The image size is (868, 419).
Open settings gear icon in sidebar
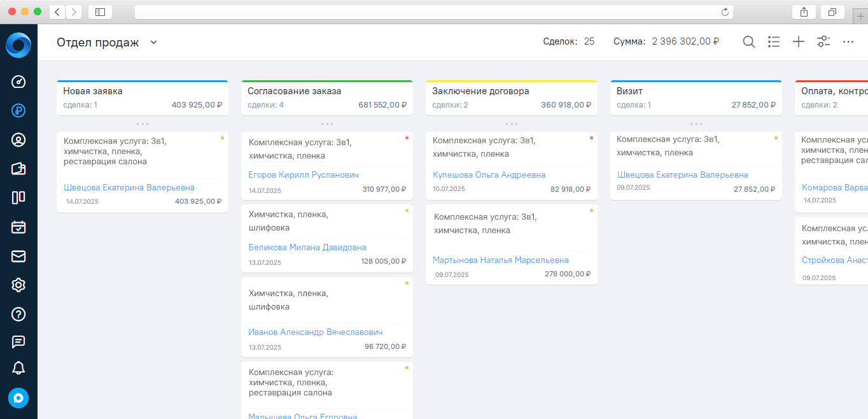(18, 285)
